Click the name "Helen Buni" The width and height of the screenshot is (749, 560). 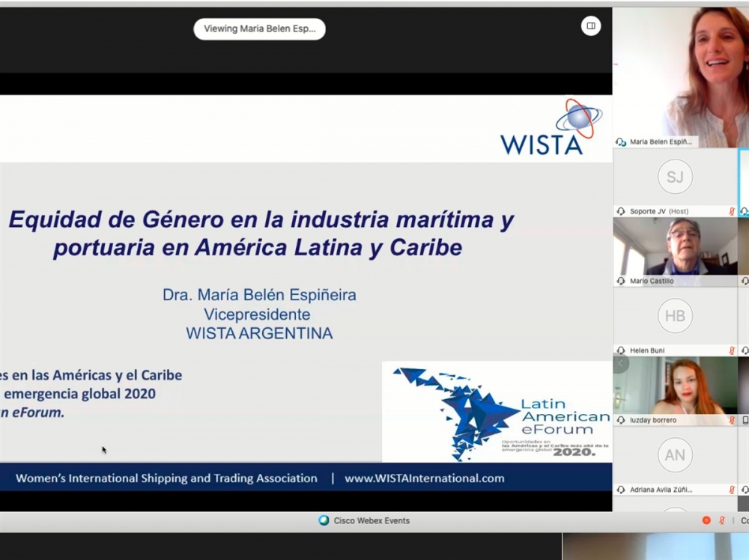click(647, 350)
